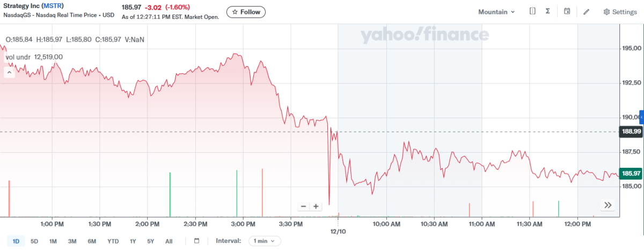Switch to the 5D range
Viewport: 644px width, 250px height.
click(34, 241)
